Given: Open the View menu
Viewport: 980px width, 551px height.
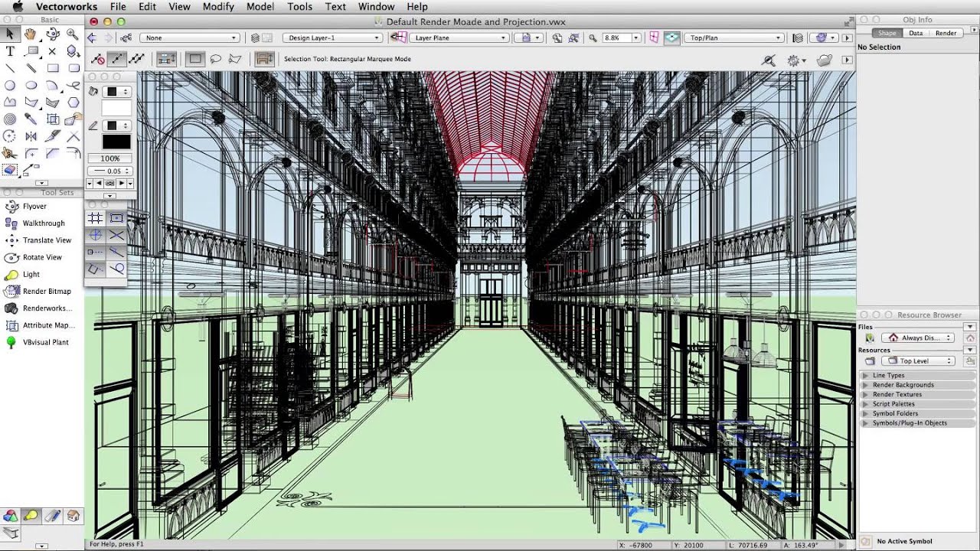Looking at the screenshot, I should pyautogui.click(x=179, y=7).
